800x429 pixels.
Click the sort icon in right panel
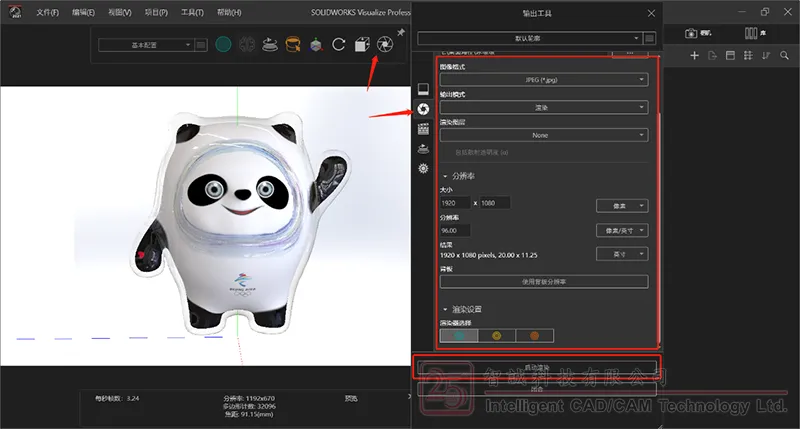766,56
